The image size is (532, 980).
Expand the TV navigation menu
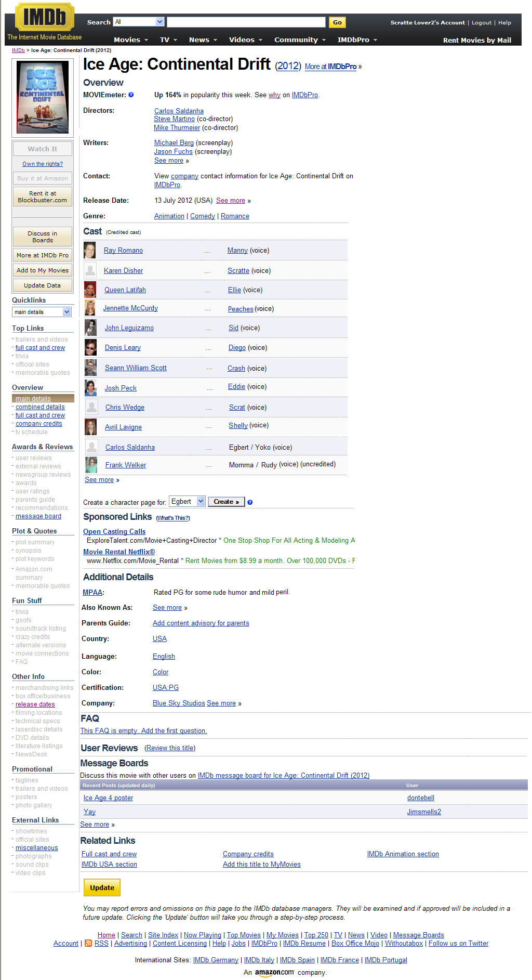coord(169,40)
